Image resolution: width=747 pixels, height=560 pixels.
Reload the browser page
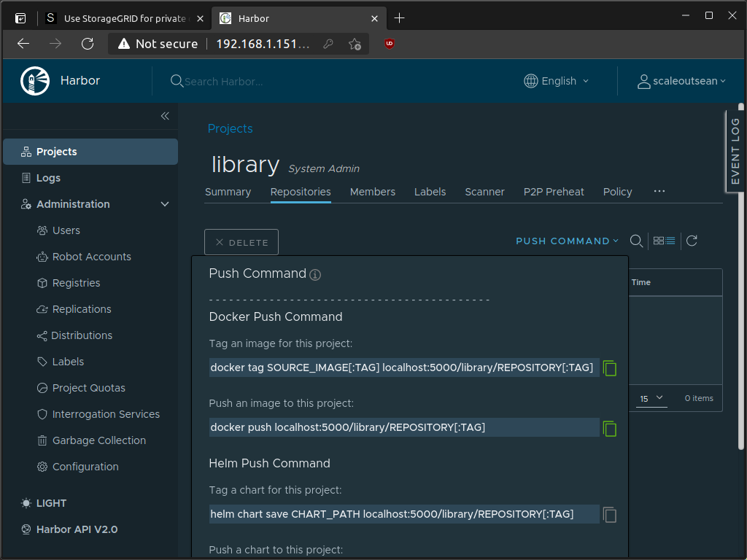coord(88,44)
